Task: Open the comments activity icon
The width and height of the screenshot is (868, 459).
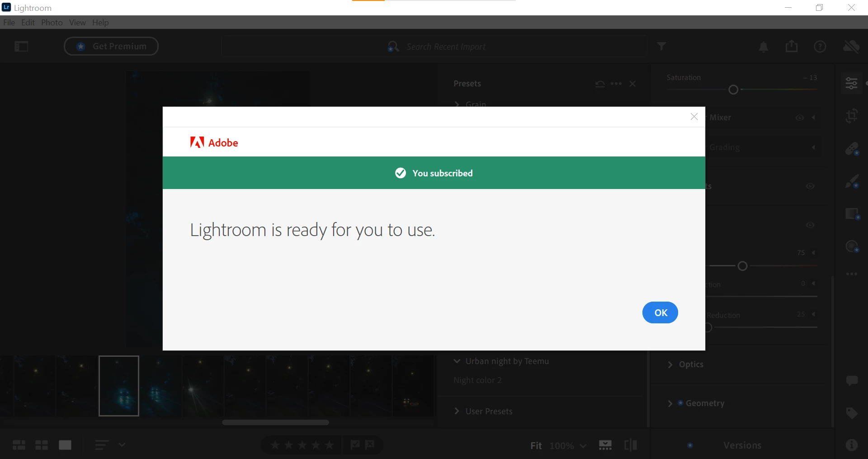Action: click(852, 381)
